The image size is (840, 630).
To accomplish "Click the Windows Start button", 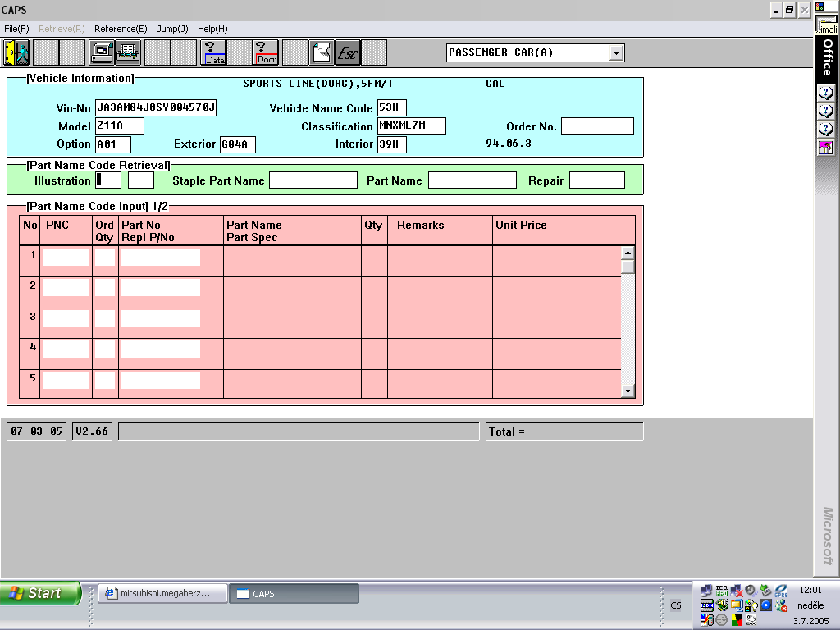I will [40, 593].
